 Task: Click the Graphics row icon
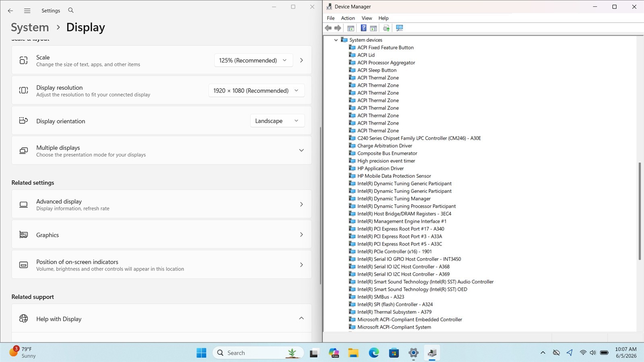(x=24, y=235)
